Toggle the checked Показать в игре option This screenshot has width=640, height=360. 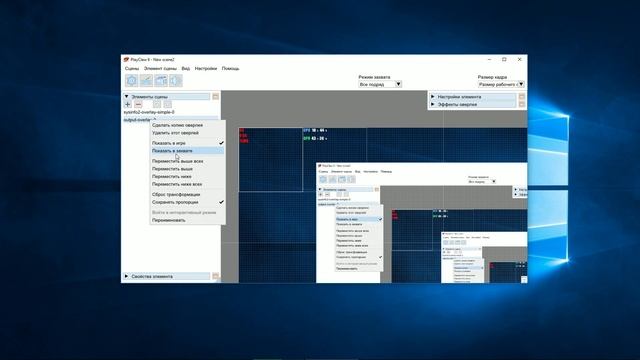[x=187, y=143]
